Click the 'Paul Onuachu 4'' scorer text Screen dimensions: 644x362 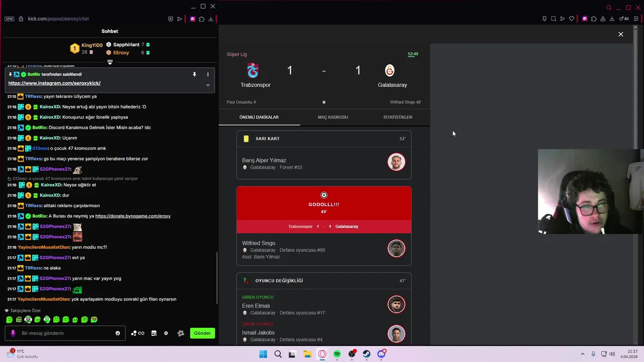coord(242,102)
